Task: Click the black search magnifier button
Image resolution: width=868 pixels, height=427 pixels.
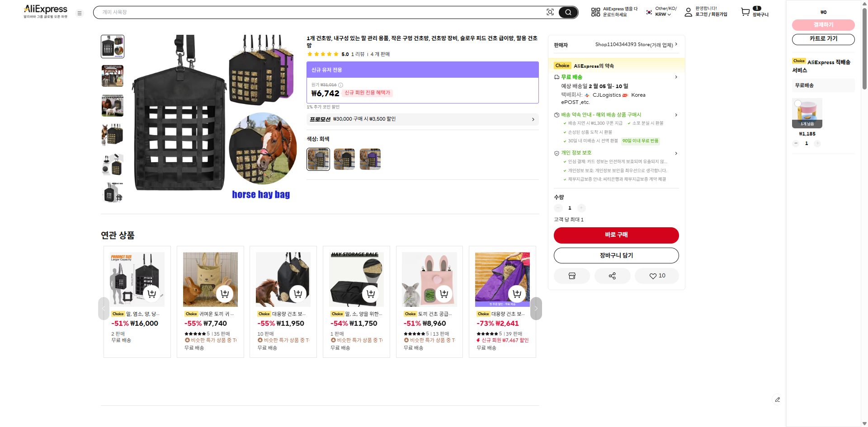Action: [568, 12]
